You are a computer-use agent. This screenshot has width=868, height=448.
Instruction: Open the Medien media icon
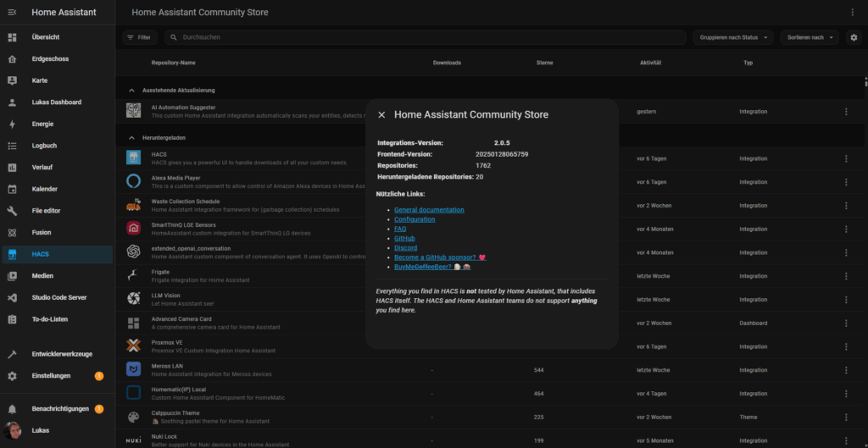[12, 275]
